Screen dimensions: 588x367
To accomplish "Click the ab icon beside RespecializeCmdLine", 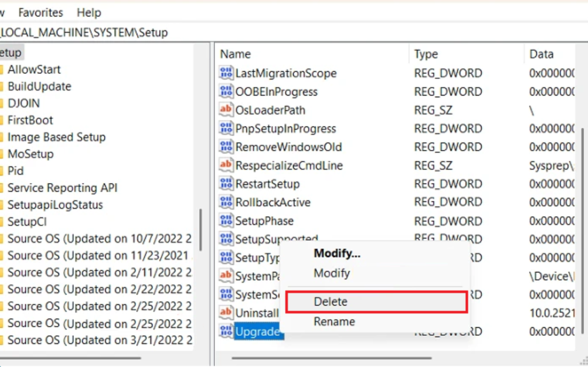I will [225, 165].
